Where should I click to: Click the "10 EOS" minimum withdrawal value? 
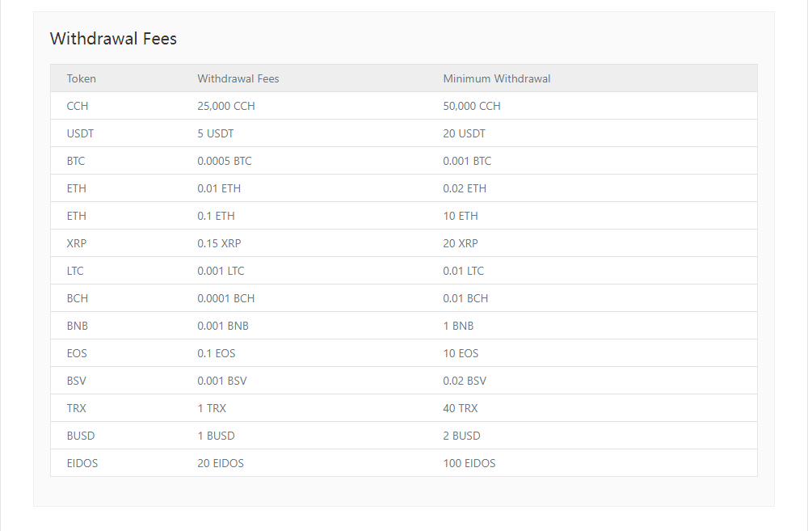click(461, 353)
